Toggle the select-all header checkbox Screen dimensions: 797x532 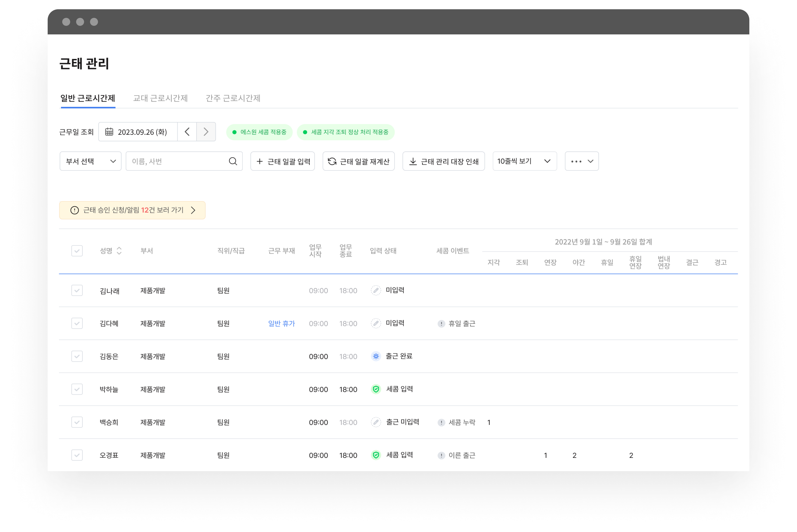(77, 251)
